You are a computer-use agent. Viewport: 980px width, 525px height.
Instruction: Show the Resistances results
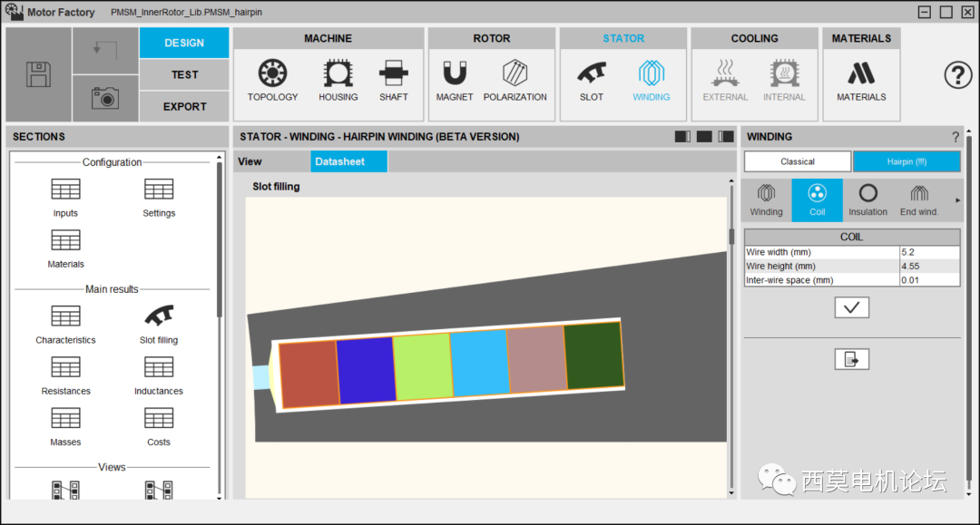[65, 375]
